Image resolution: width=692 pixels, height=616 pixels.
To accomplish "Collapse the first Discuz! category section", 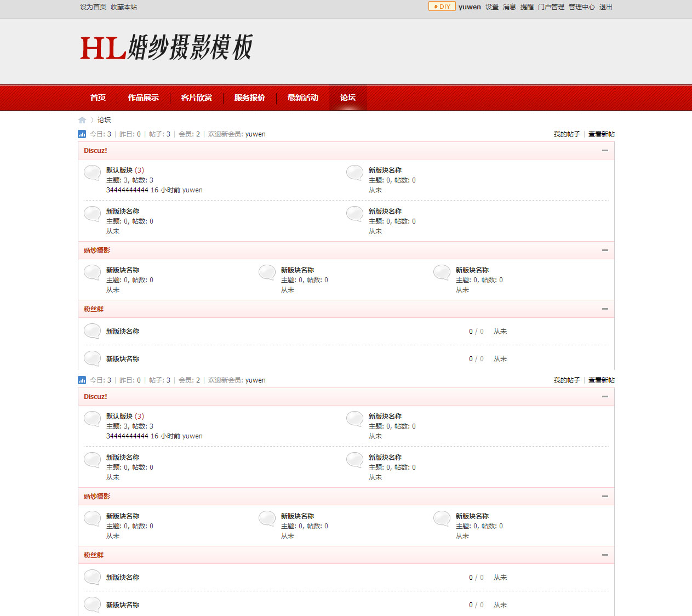I will 605,151.
